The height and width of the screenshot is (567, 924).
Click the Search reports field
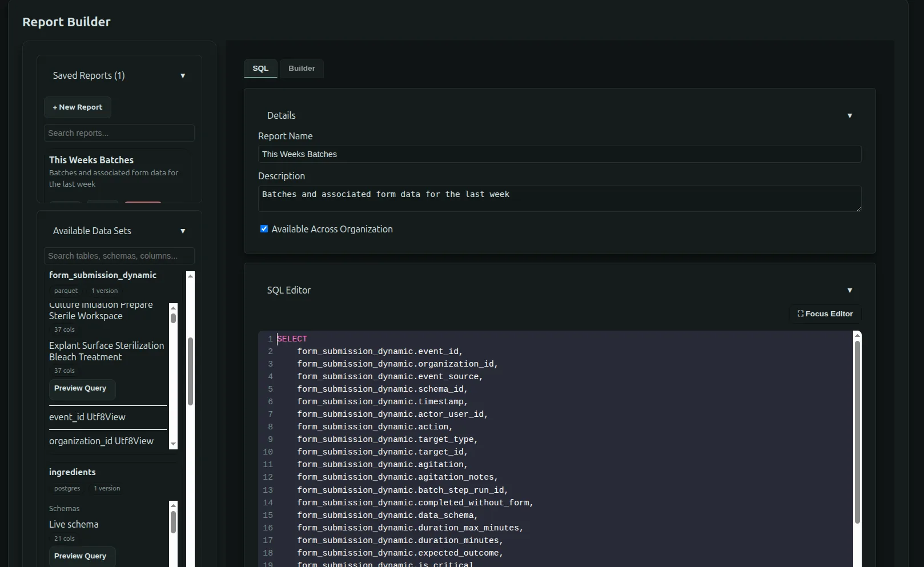pyautogui.click(x=119, y=133)
